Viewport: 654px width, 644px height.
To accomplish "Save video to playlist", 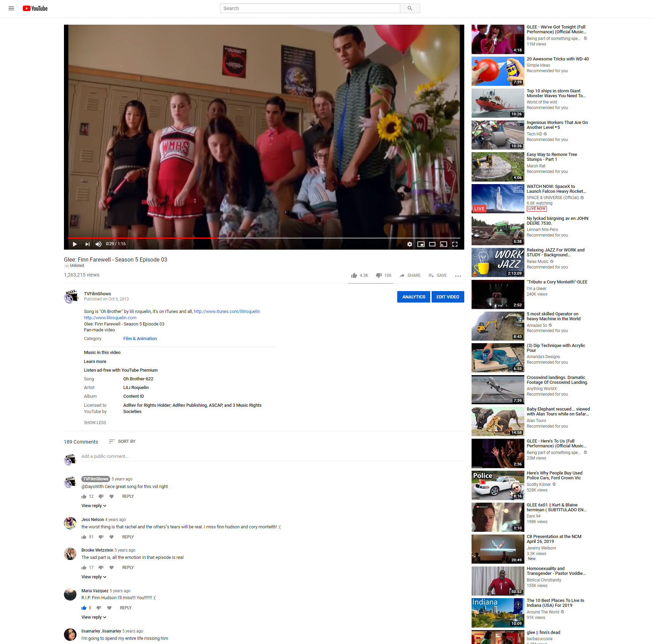I will (x=438, y=275).
